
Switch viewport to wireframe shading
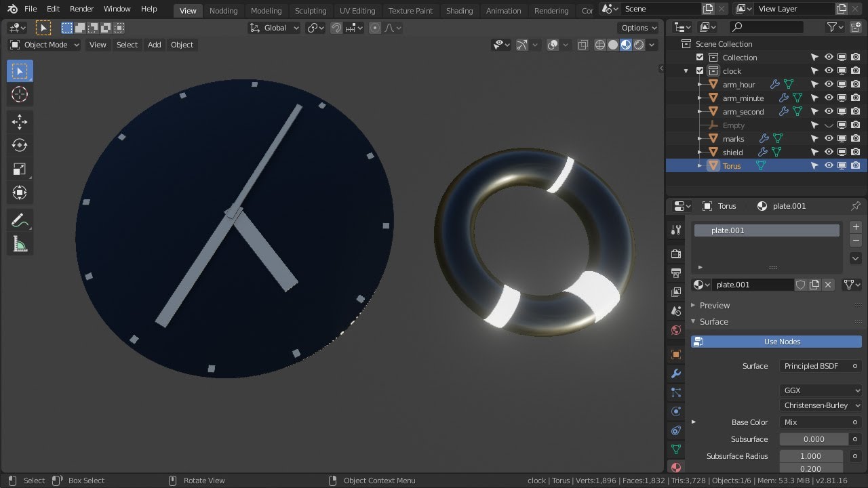pyautogui.click(x=600, y=45)
